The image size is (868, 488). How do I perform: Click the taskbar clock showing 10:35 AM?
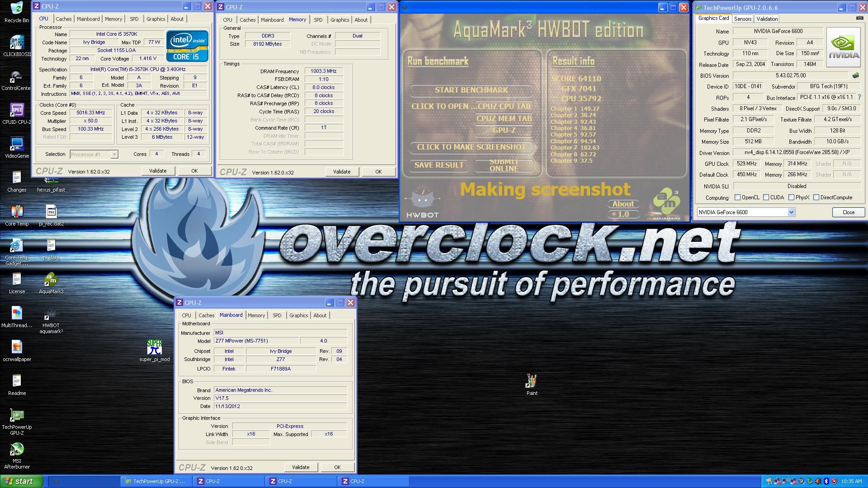pyautogui.click(x=851, y=482)
